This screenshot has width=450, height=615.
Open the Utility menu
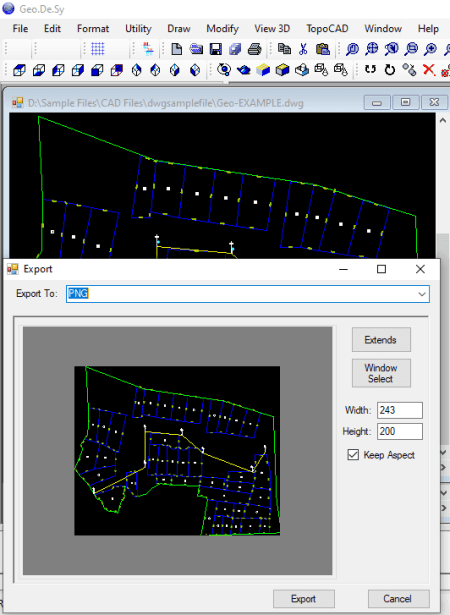click(x=138, y=29)
